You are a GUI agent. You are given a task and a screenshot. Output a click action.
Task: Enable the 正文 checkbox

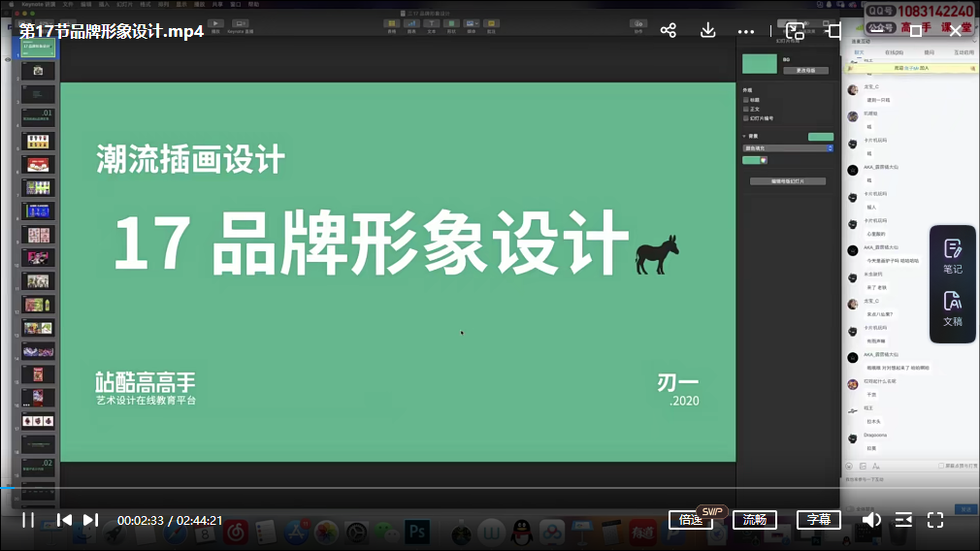click(745, 109)
